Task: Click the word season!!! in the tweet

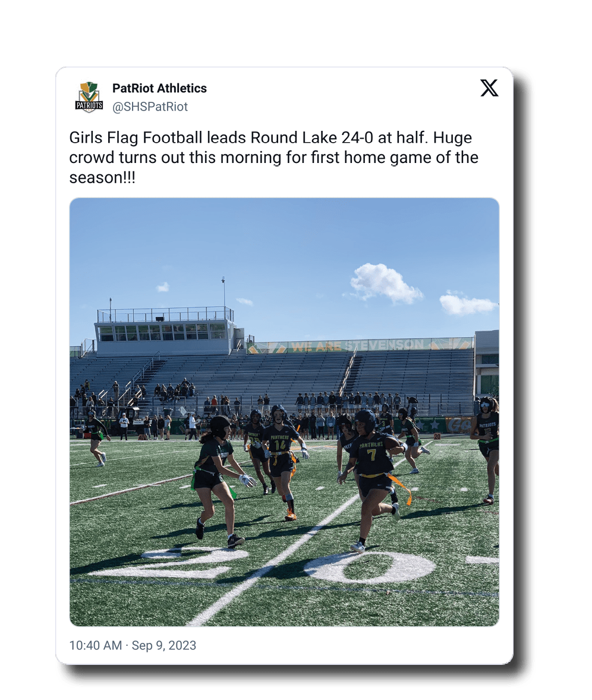Action: (x=102, y=178)
